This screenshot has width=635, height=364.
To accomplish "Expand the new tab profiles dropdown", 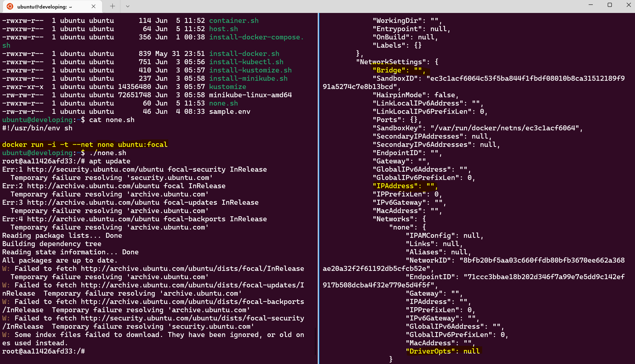I will pos(127,6).
